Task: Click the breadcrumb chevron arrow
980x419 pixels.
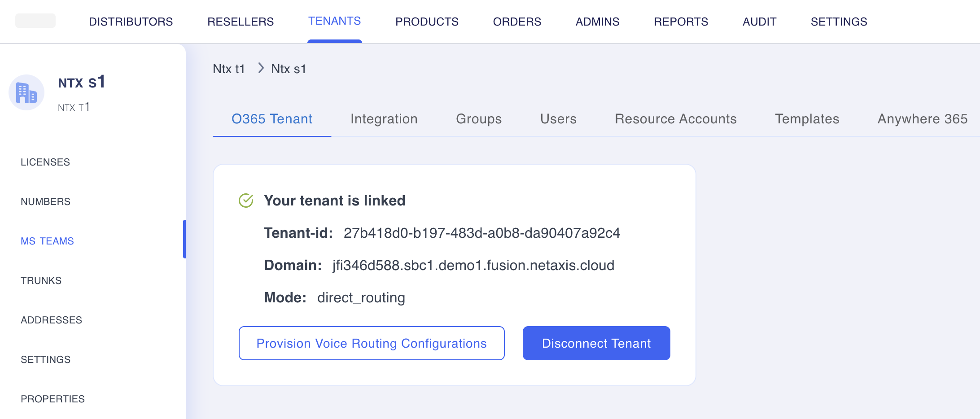Action: 261,68
